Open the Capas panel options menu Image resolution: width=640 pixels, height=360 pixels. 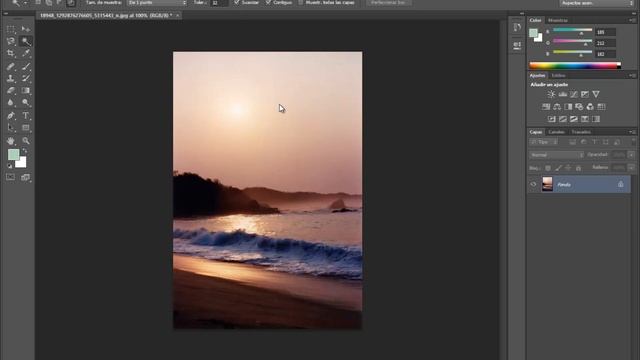point(632,132)
